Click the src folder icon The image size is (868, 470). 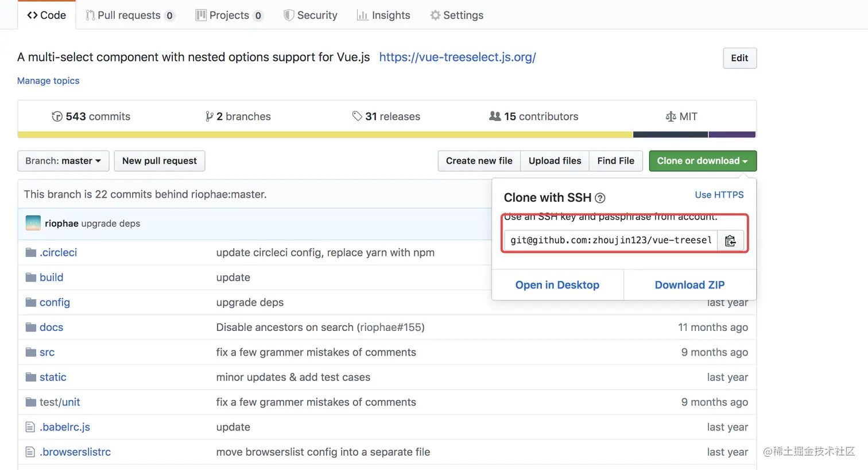[x=31, y=352]
